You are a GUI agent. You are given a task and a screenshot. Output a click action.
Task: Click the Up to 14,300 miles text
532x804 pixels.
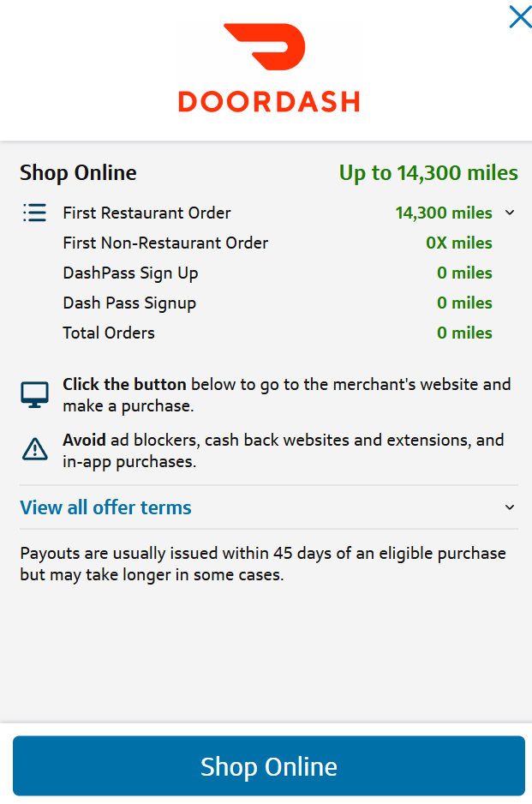click(428, 173)
